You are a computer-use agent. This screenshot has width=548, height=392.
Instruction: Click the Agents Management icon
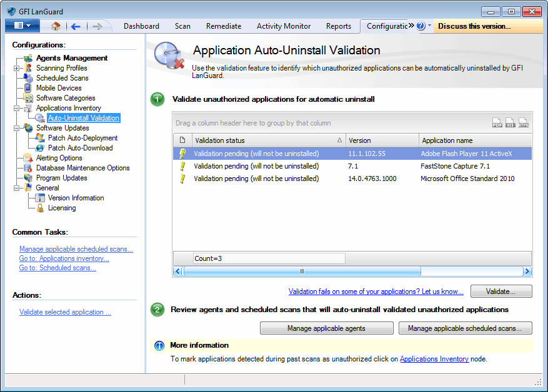click(x=29, y=58)
